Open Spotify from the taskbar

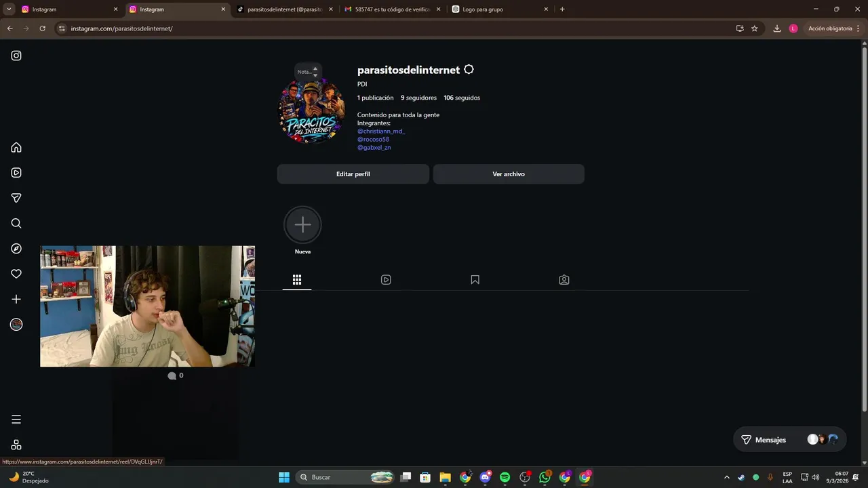505,477
